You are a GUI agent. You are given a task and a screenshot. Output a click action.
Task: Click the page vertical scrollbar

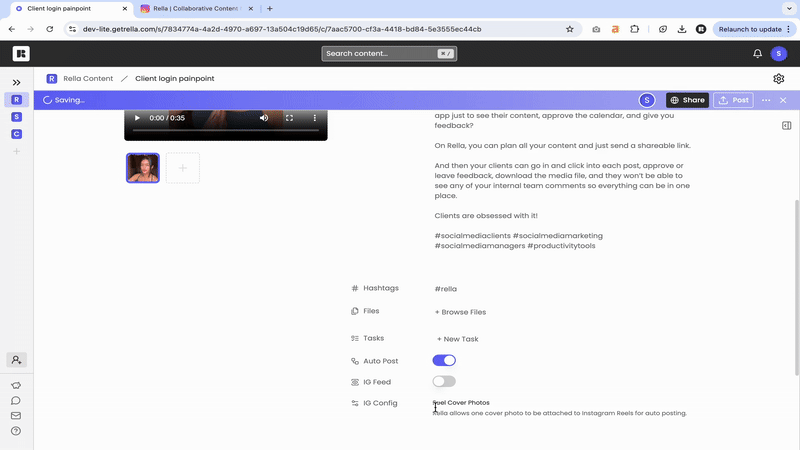(x=797, y=287)
